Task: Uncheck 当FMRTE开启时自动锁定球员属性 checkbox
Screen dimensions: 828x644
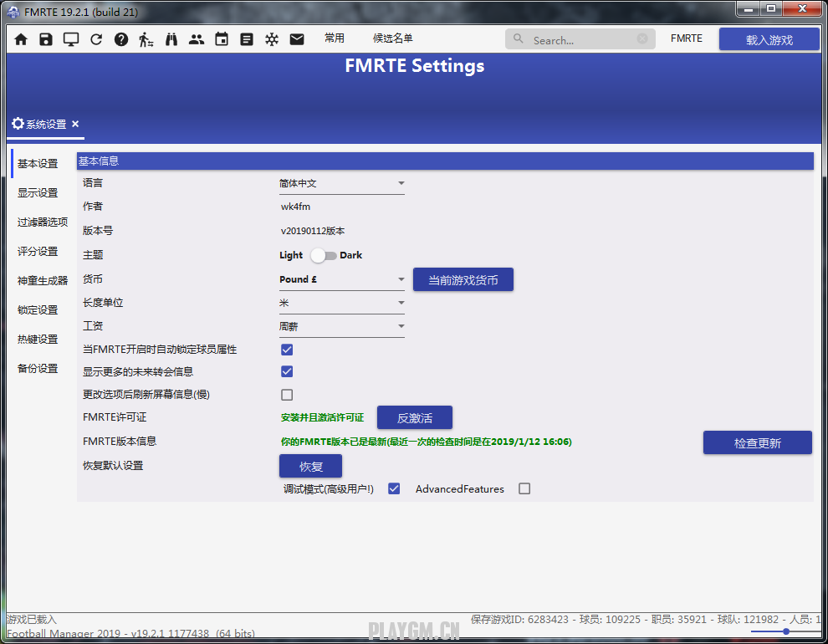Action: tap(287, 350)
